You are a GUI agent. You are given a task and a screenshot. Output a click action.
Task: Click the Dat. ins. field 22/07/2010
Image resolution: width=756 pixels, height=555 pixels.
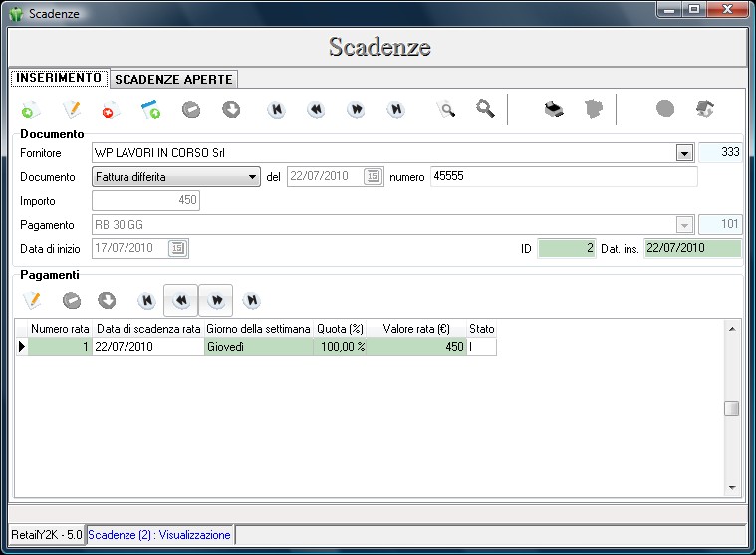[692, 248]
